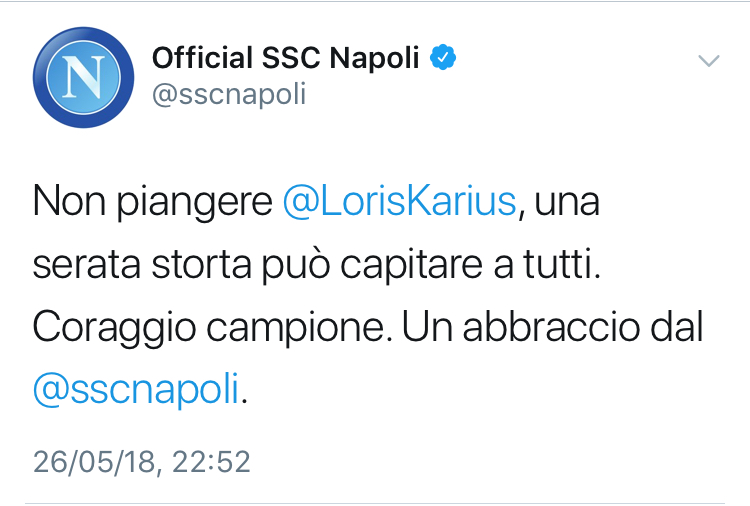Open the @LorisKarius mention
This screenshot has height=506, width=750.
point(400,203)
